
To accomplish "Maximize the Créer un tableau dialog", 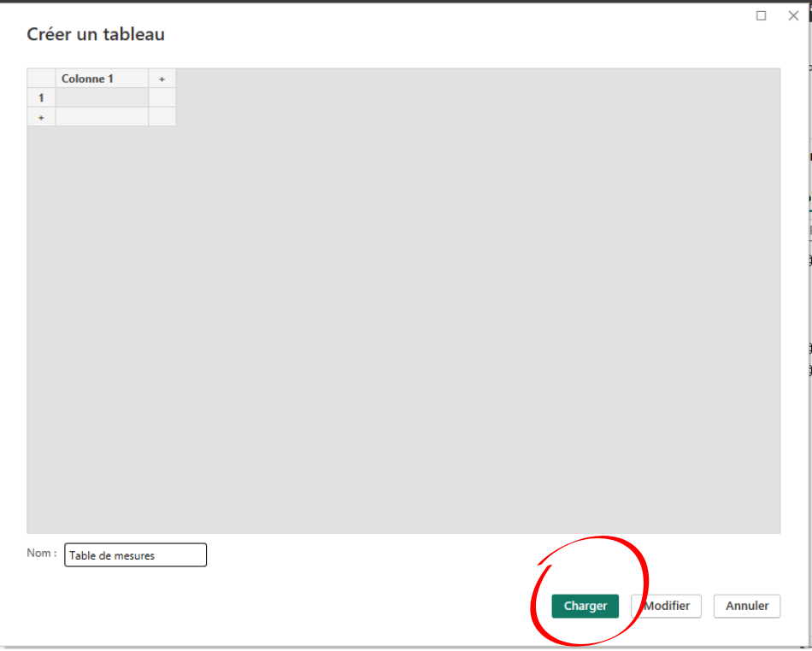I will 762,15.
